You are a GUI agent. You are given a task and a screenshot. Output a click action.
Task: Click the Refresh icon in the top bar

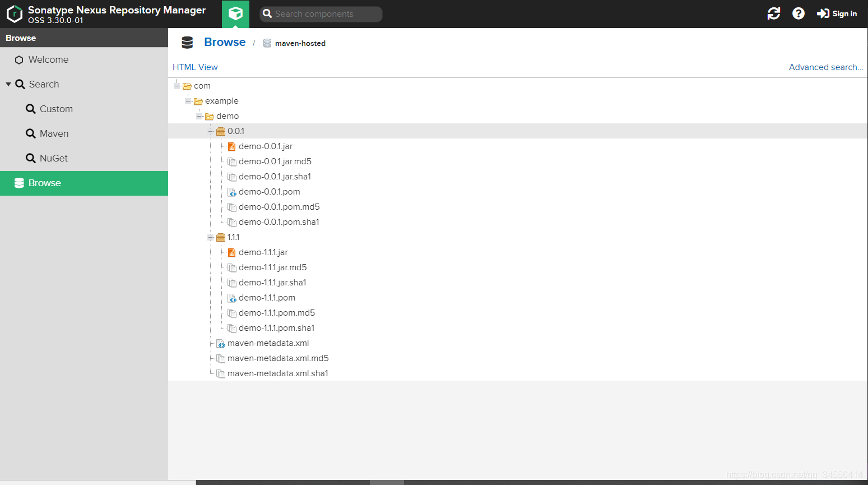[774, 13]
